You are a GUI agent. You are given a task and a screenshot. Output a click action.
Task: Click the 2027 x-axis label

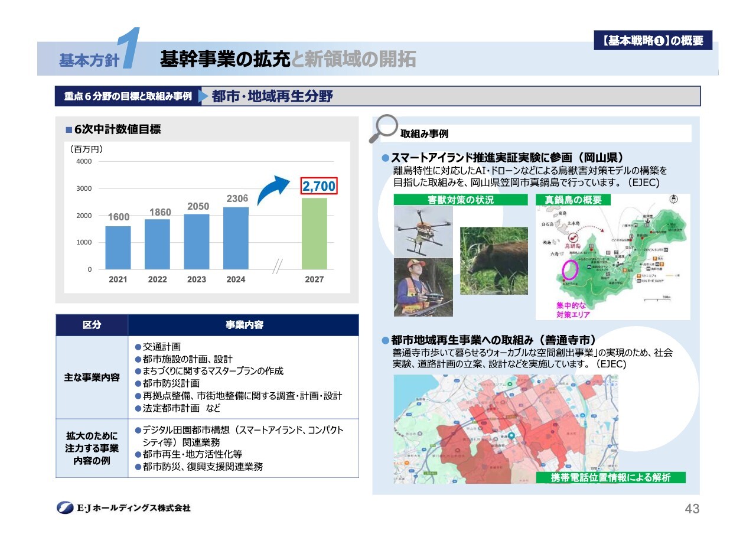[314, 279]
